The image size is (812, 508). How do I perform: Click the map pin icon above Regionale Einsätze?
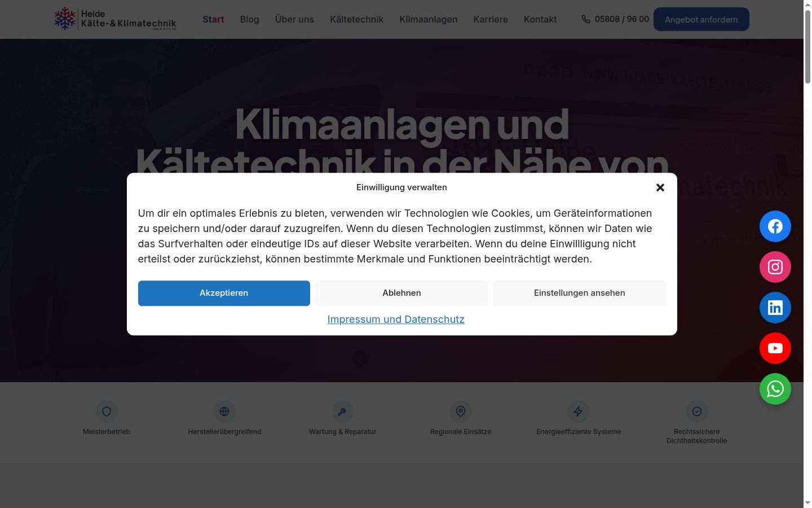461,411
